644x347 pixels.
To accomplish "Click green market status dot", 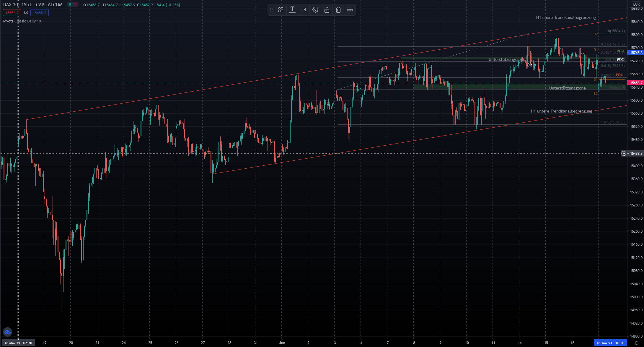I will (70, 5).
